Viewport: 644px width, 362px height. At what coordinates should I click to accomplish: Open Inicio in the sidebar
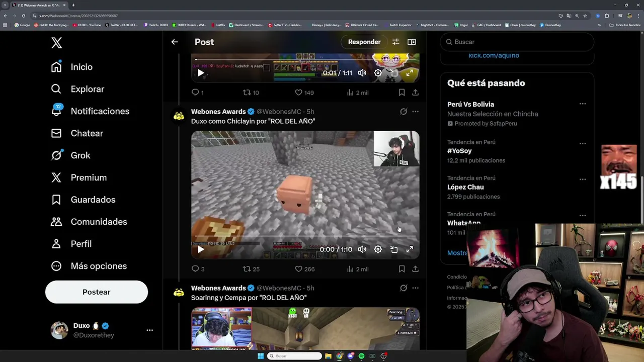pyautogui.click(x=71, y=67)
